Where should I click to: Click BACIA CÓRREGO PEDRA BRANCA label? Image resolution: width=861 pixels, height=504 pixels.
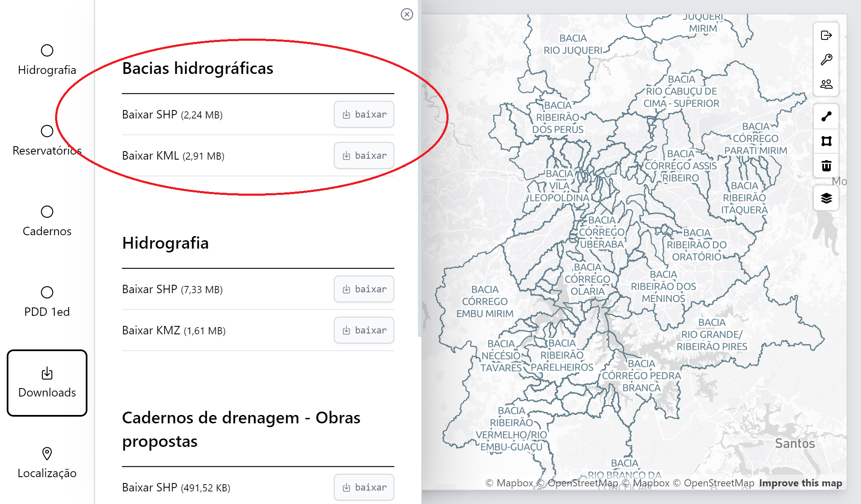641,376
